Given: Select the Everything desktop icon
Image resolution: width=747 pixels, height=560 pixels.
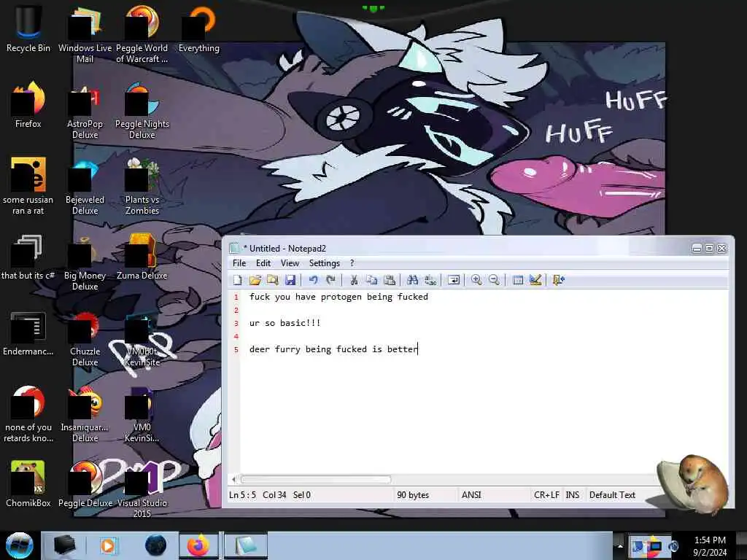Looking at the screenshot, I should (198, 28).
